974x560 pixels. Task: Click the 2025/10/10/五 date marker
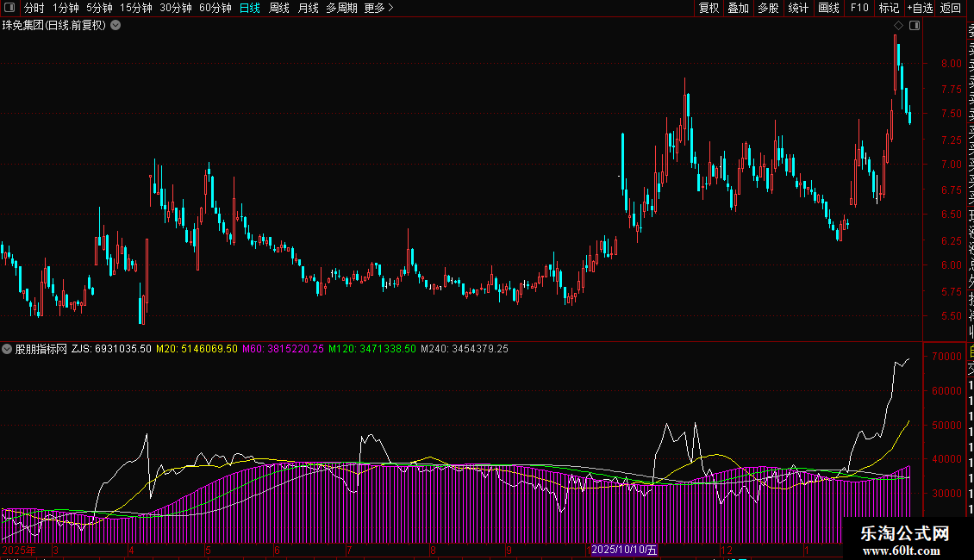coord(624,550)
